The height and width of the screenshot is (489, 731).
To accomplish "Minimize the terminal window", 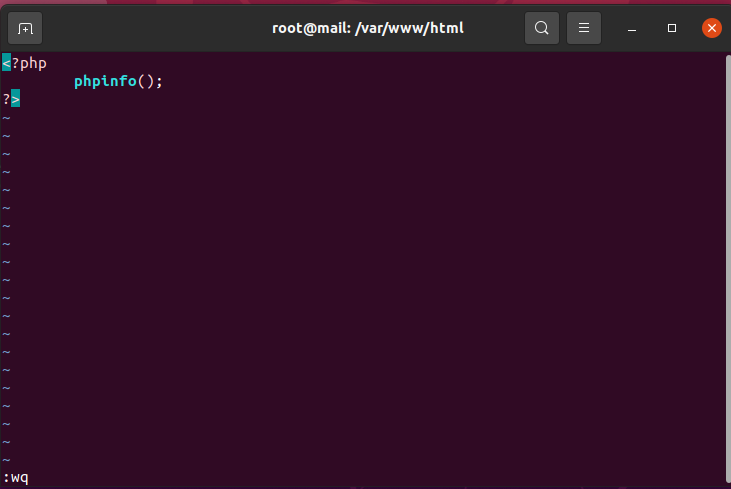I will pos(632,28).
